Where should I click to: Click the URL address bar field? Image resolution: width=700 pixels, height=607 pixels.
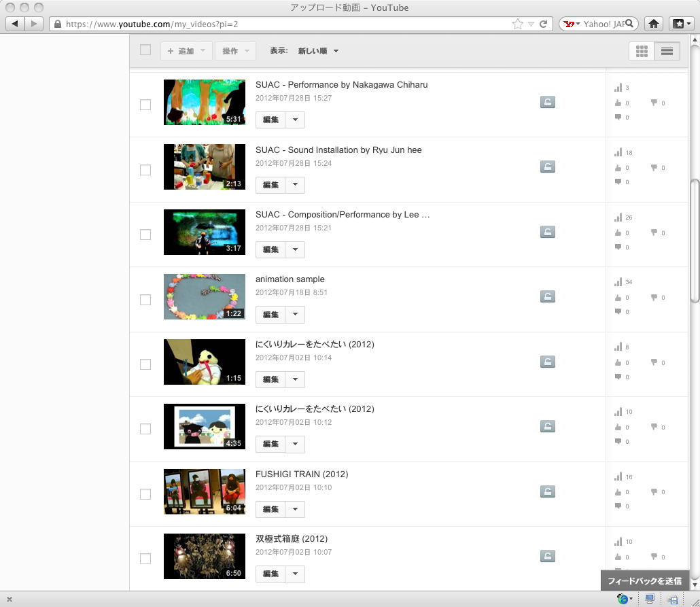click(x=285, y=24)
